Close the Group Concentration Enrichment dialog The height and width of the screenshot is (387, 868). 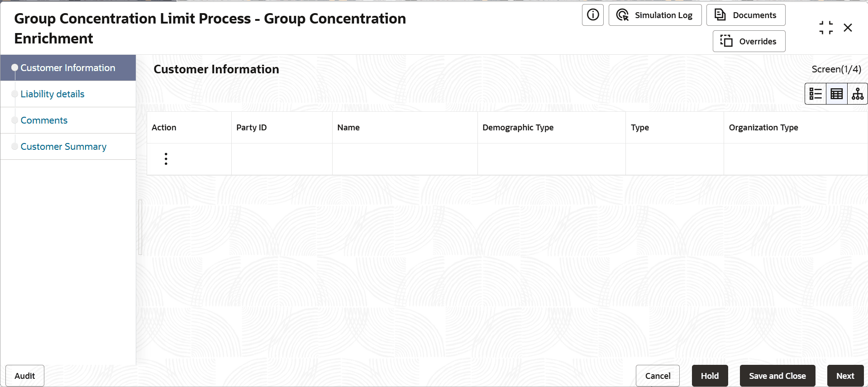click(x=848, y=28)
